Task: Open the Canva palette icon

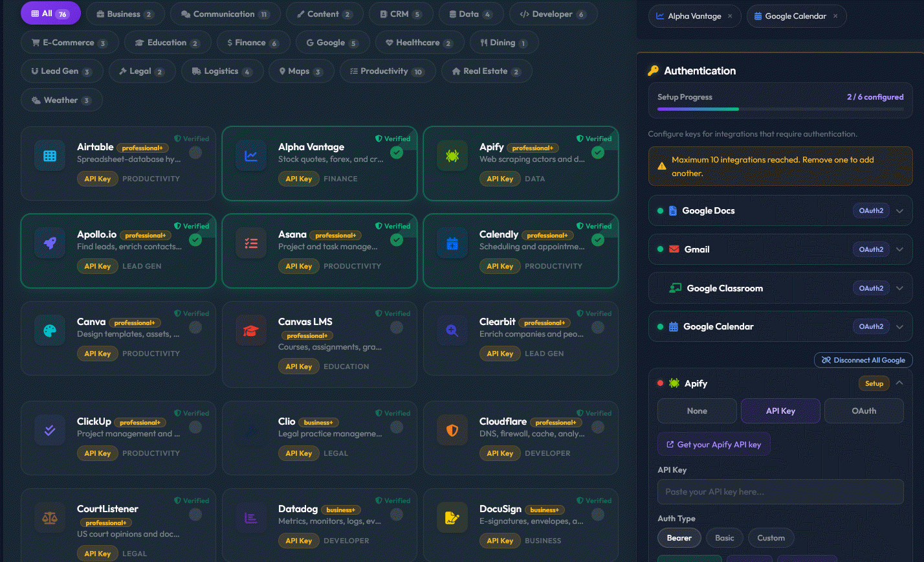Action: pyautogui.click(x=49, y=330)
